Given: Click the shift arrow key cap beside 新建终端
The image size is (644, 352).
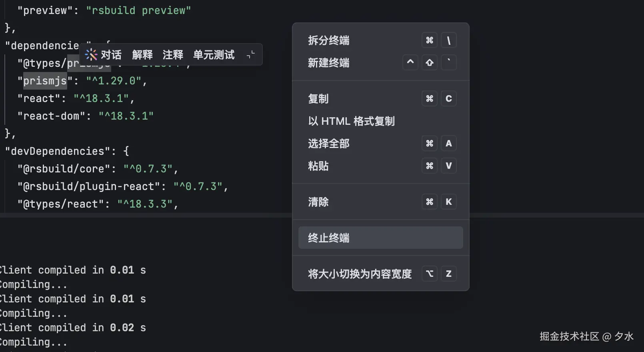Looking at the screenshot, I should [x=430, y=63].
